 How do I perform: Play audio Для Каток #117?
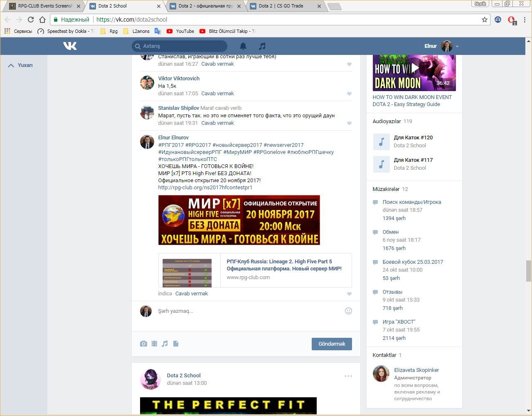(x=381, y=164)
